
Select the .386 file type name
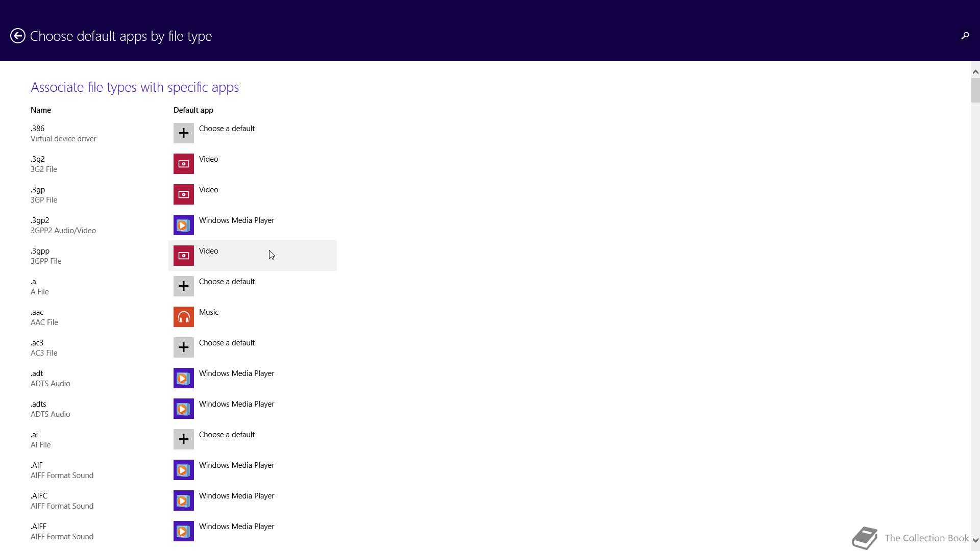(x=37, y=129)
